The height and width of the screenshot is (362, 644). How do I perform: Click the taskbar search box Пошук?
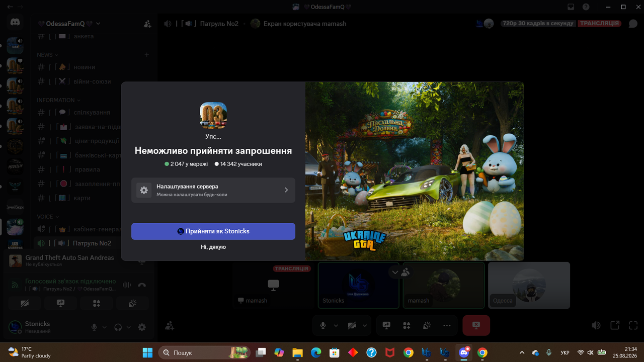click(205, 352)
